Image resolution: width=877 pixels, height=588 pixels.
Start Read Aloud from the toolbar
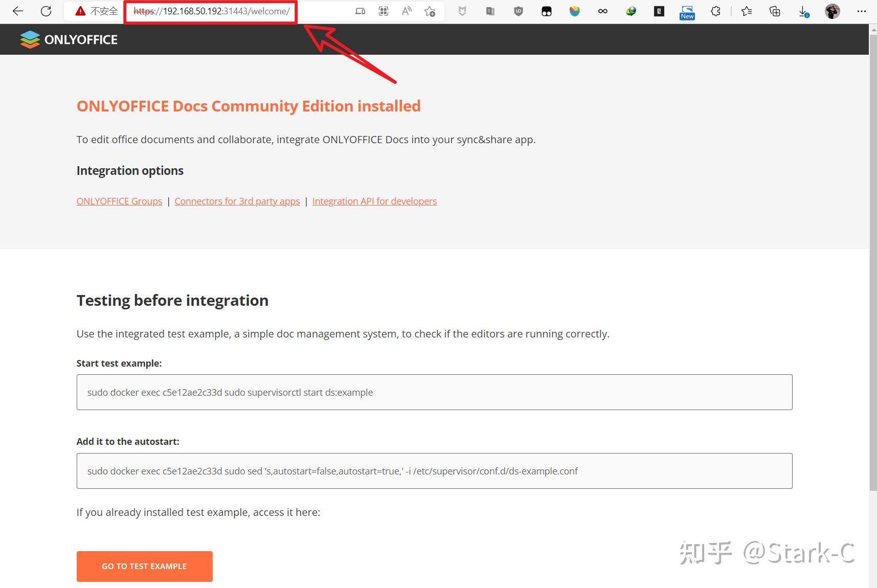click(406, 11)
